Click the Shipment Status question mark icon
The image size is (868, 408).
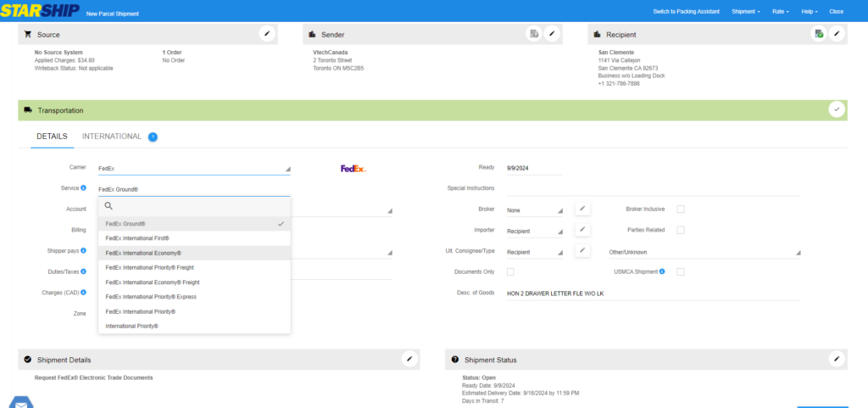[x=455, y=360]
